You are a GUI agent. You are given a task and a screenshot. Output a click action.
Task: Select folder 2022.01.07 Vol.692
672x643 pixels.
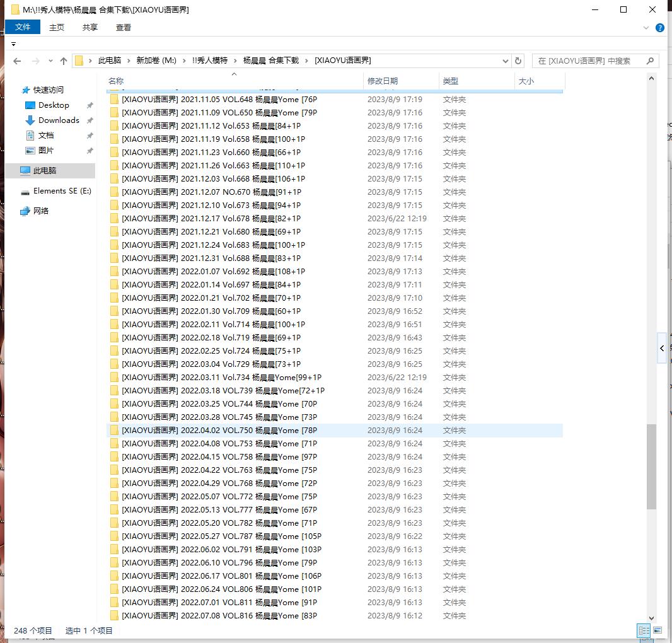tap(334, 272)
